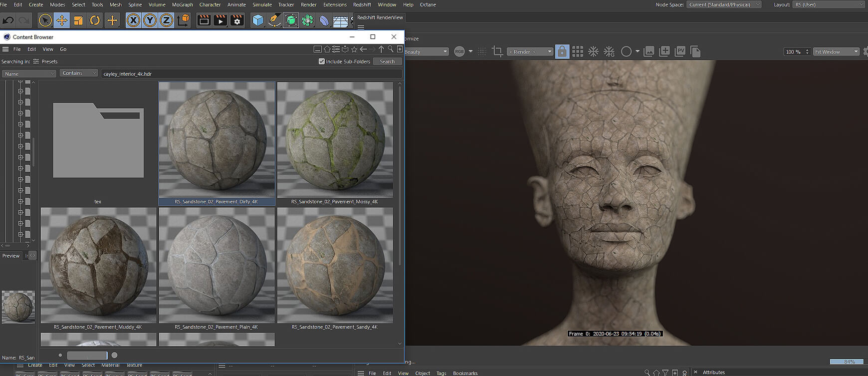Click the Bend deformer icon

[324, 20]
